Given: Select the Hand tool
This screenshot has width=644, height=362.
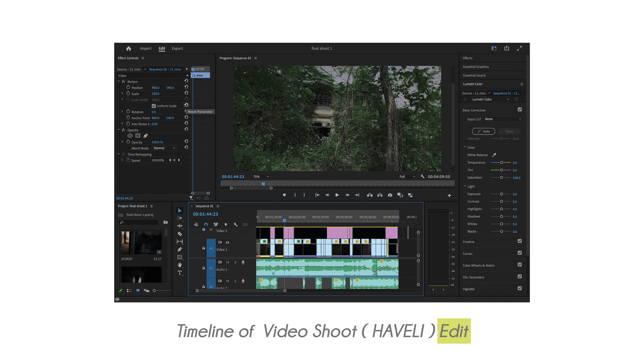Looking at the screenshot, I should pos(179,265).
